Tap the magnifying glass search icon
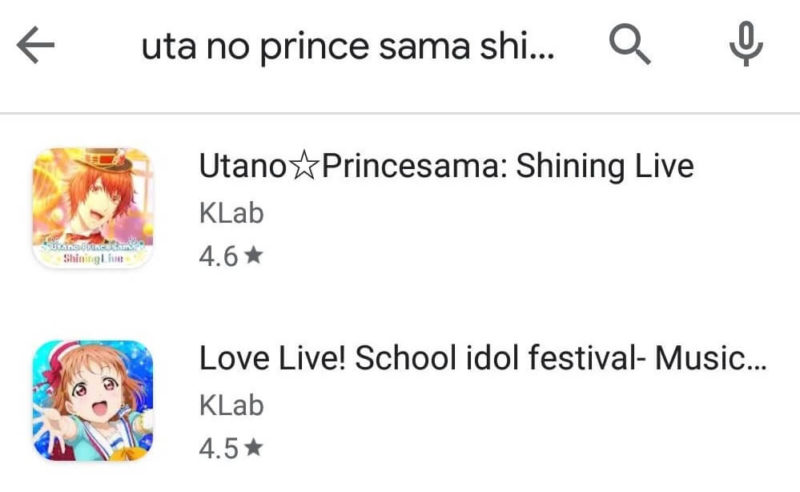The height and width of the screenshot is (492, 800). click(x=630, y=44)
